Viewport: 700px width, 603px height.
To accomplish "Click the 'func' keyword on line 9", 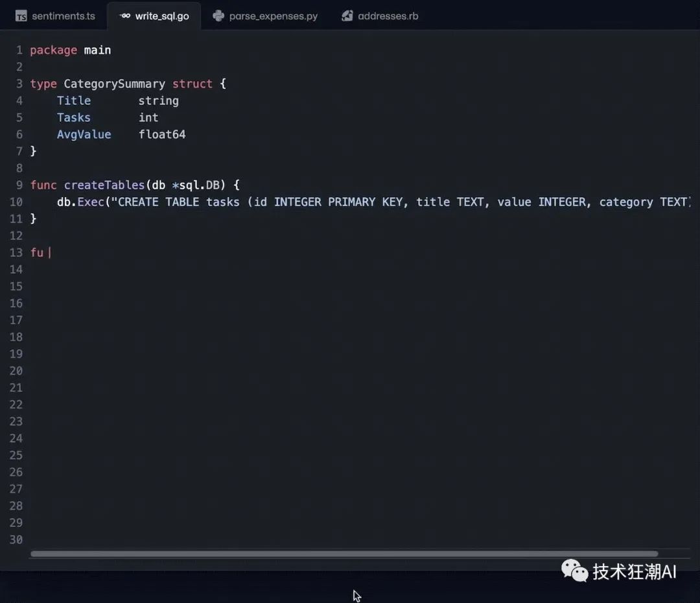I will 43,185.
